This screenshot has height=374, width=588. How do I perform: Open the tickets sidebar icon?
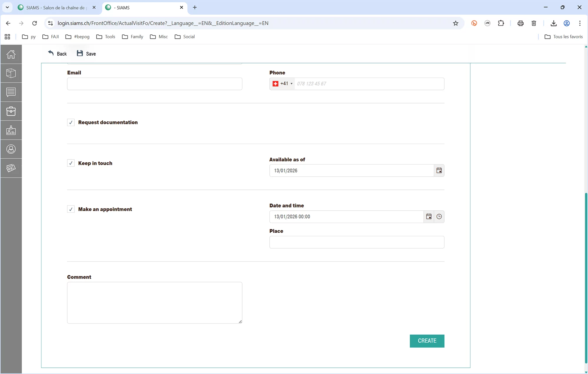(x=11, y=168)
